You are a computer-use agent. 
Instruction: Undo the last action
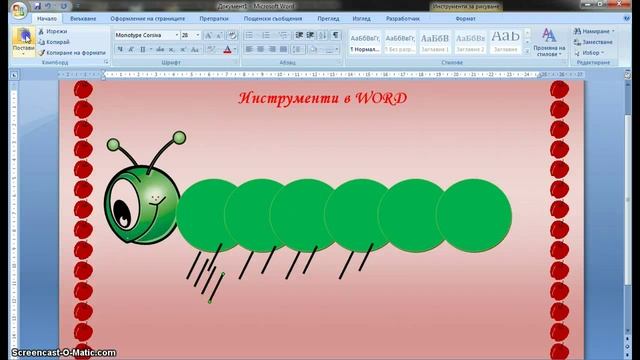(x=48, y=6)
